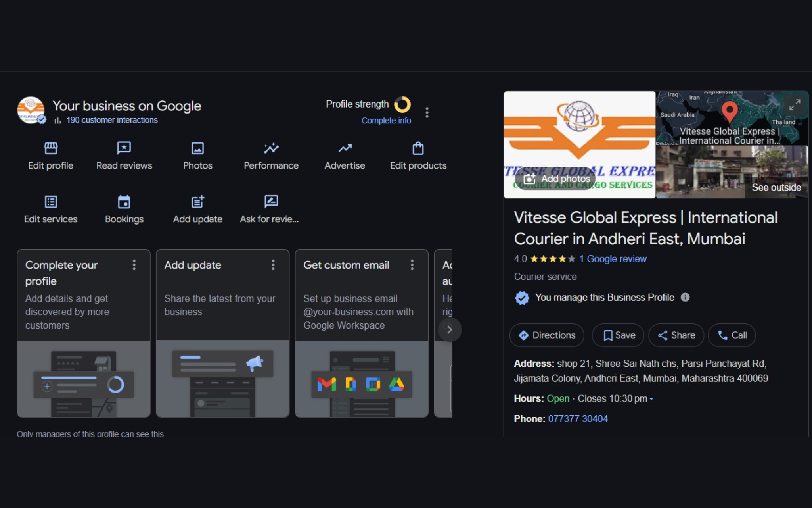Viewport: 812px width, 508px height.
Task: Open the Complete your profile card
Action: pyautogui.click(x=84, y=333)
